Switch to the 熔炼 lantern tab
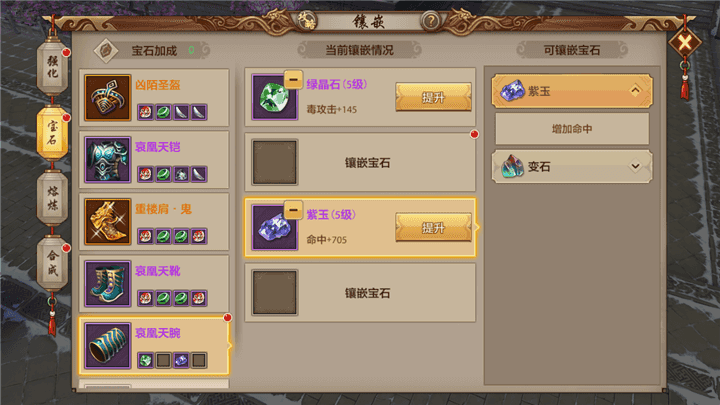 click(52, 198)
